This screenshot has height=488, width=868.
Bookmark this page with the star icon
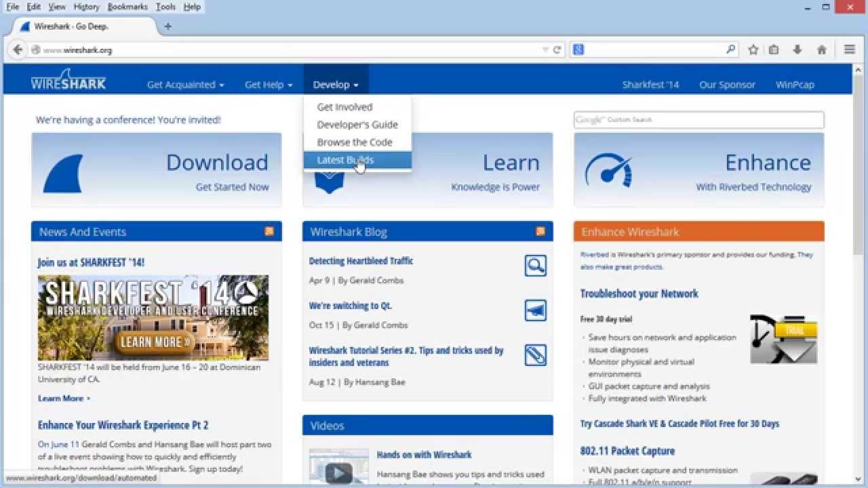coord(753,49)
